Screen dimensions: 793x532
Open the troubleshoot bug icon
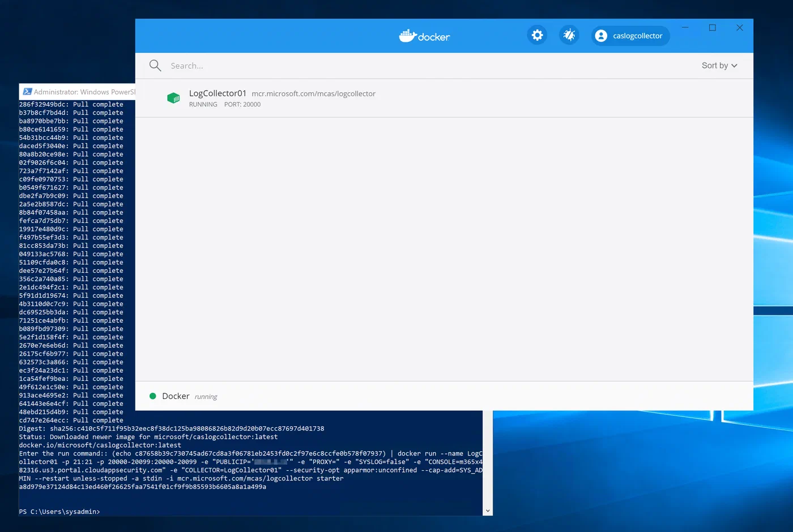(569, 35)
